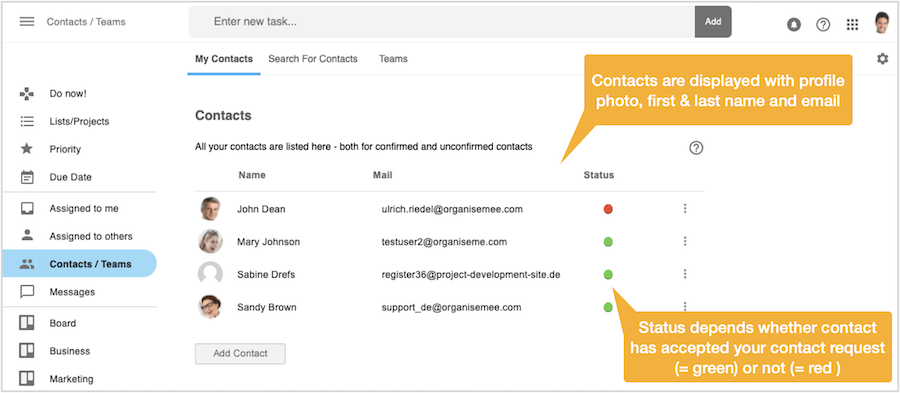Select Lists/Projects in the sidebar
Image resolution: width=900 pixels, height=393 pixels.
(x=79, y=121)
